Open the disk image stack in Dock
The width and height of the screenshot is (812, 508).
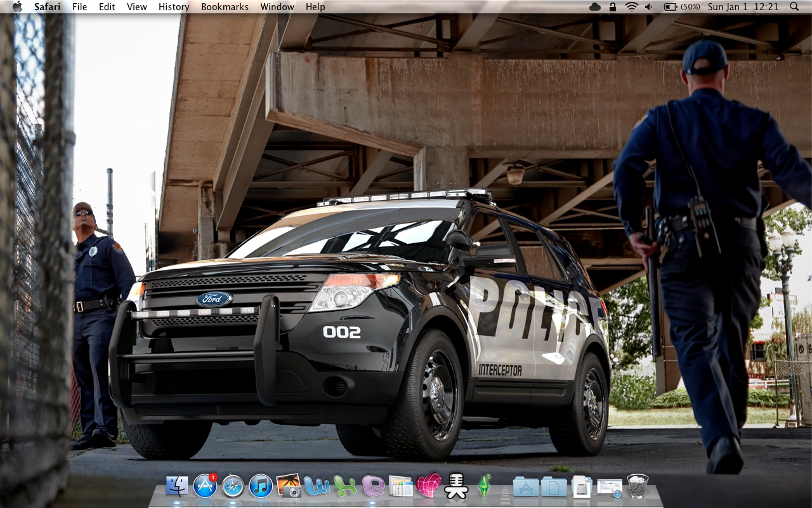click(582, 486)
